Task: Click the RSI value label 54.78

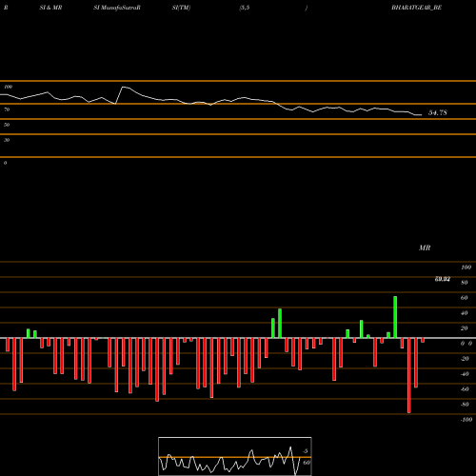Action: tap(438, 112)
